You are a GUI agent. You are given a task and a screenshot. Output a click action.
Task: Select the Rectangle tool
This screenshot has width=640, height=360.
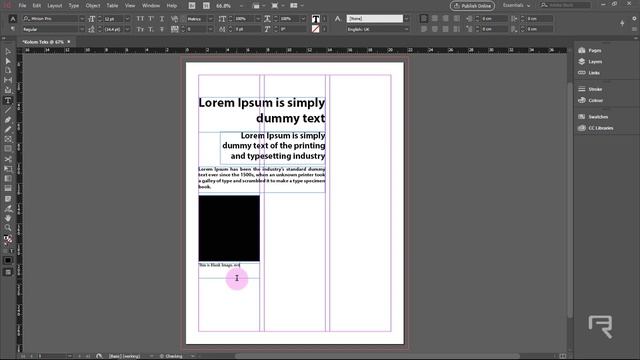tap(8, 149)
